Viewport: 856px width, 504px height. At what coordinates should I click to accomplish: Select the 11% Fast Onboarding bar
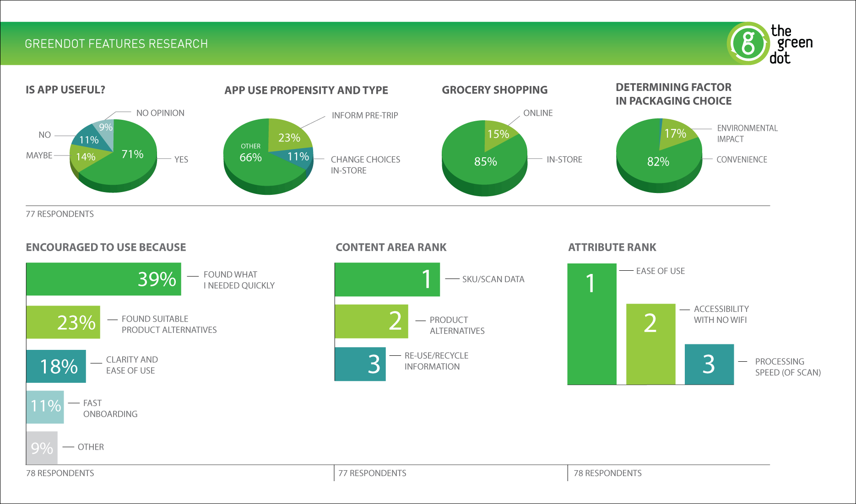45,407
